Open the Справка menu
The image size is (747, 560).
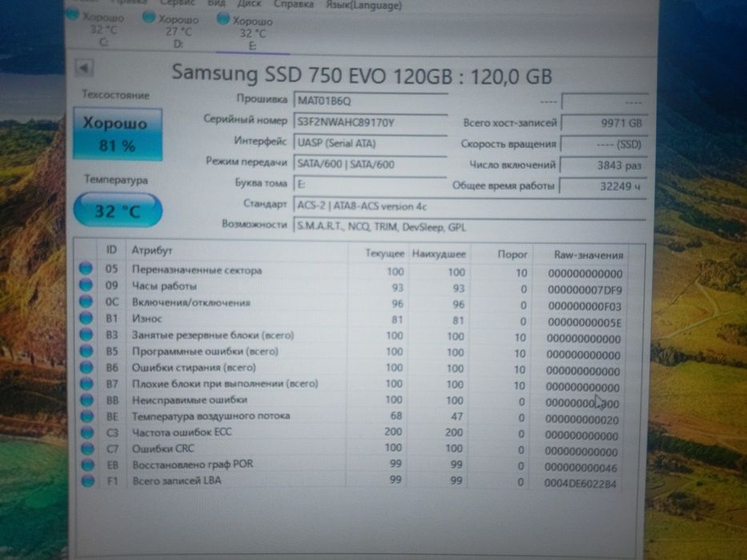tap(294, 4)
